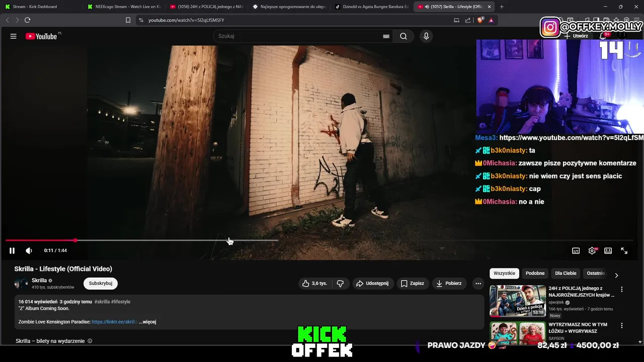Start voice search with microphone
644x362 pixels.
(426, 36)
